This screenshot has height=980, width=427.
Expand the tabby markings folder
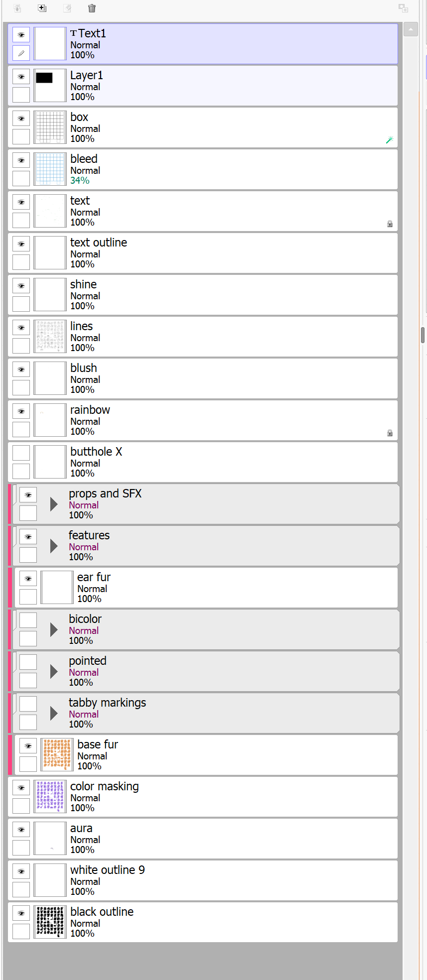(x=54, y=714)
